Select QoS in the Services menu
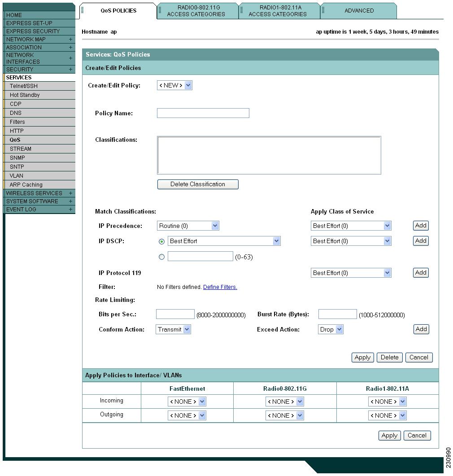The image size is (453, 476). [39, 140]
